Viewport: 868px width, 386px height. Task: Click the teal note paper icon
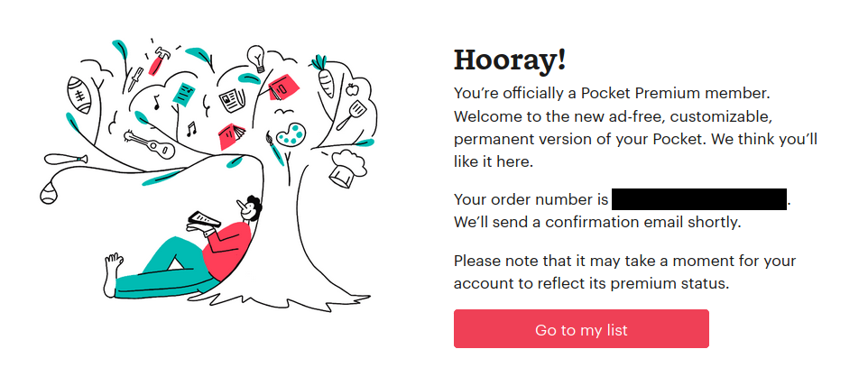184,94
